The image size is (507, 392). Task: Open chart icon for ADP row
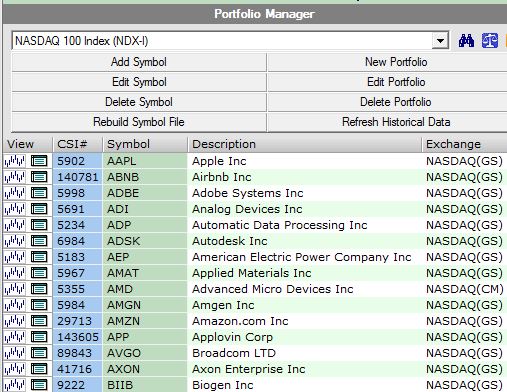tap(15, 225)
